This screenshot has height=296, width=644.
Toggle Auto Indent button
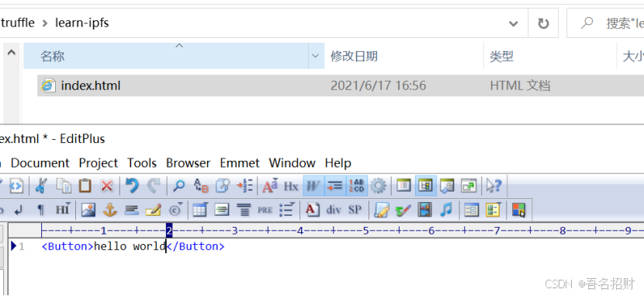pos(334,186)
